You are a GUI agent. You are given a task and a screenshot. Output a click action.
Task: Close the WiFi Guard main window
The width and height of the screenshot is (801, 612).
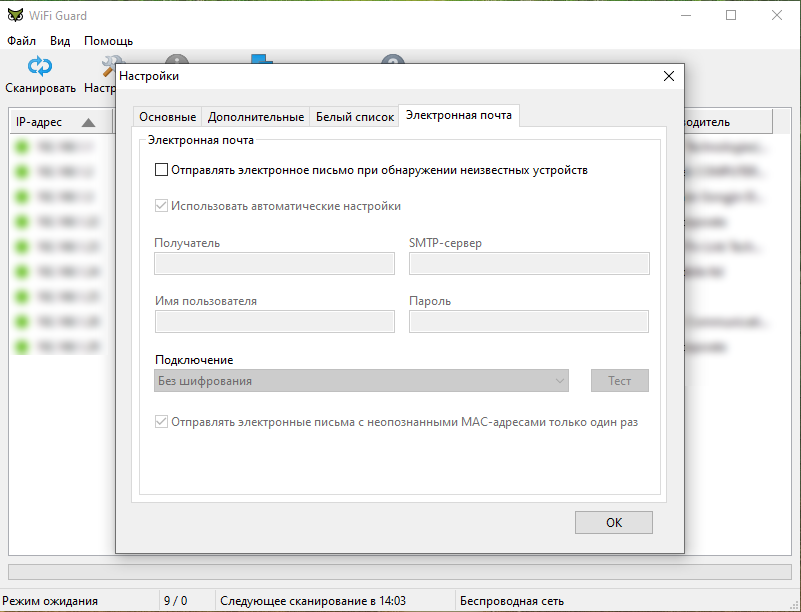tap(776, 15)
